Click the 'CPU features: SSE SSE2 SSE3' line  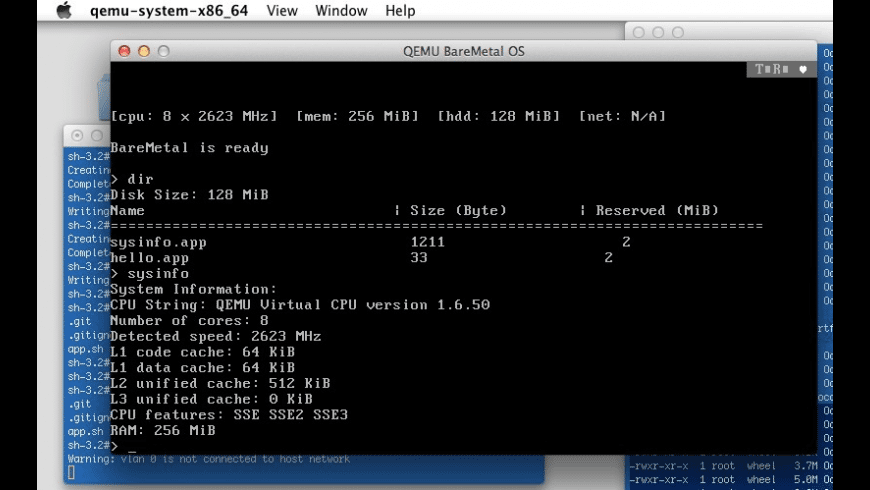pyautogui.click(x=229, y=415)
